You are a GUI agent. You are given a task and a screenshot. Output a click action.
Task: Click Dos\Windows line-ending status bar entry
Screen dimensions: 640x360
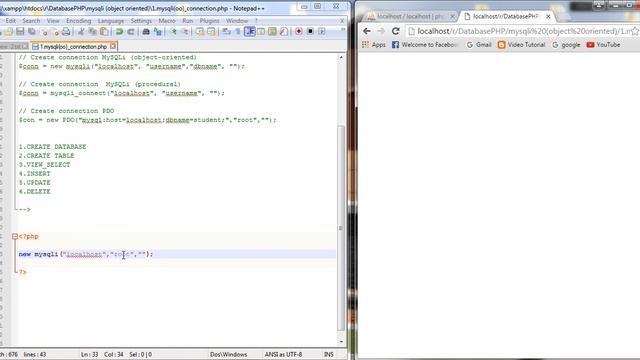tap(229, 354)
